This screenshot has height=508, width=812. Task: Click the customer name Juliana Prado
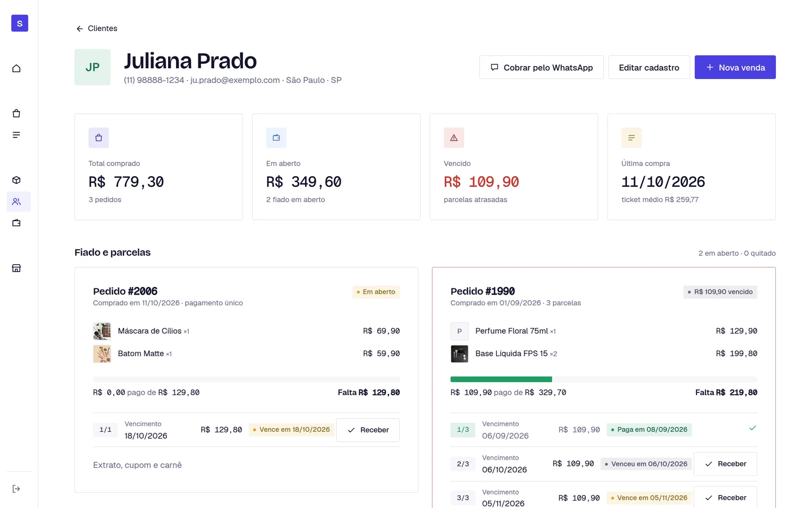pos(191,61)
